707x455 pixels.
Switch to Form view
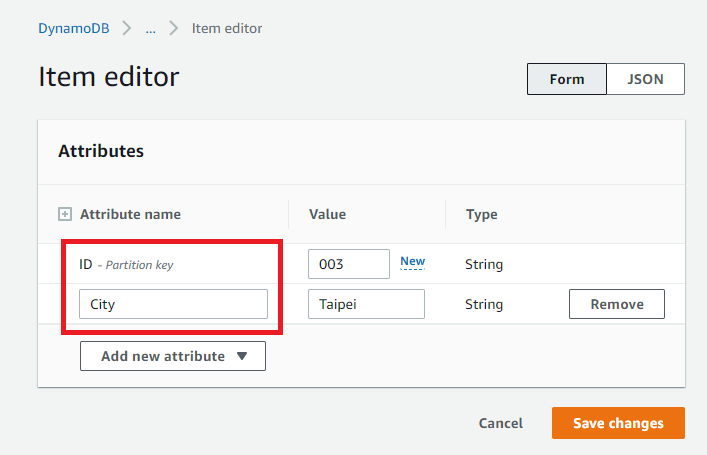(566, 79)
